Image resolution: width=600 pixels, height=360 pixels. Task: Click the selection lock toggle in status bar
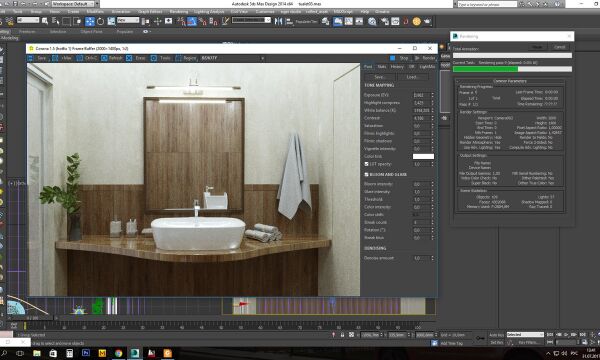tap(342, 335)
